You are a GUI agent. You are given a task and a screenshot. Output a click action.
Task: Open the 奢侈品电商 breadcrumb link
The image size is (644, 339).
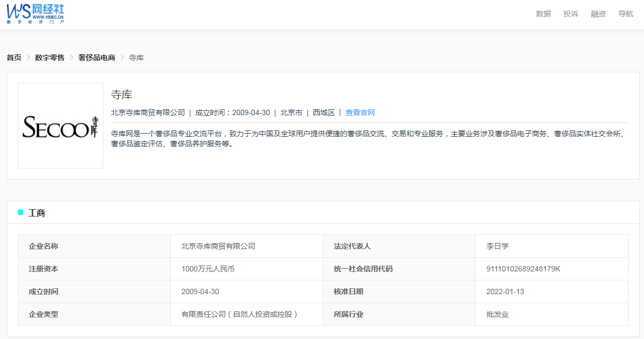coord(97,58)
